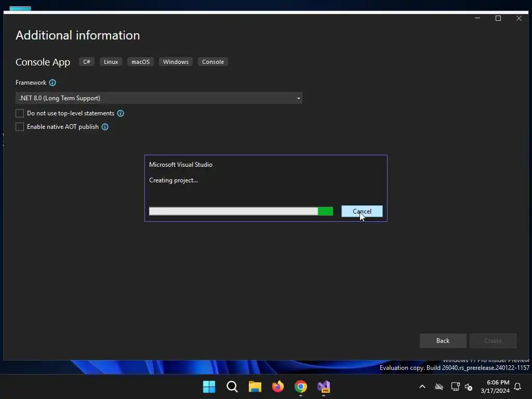Click the Creating project progress bar
This screenshot has height=399, width=532.
241,211
